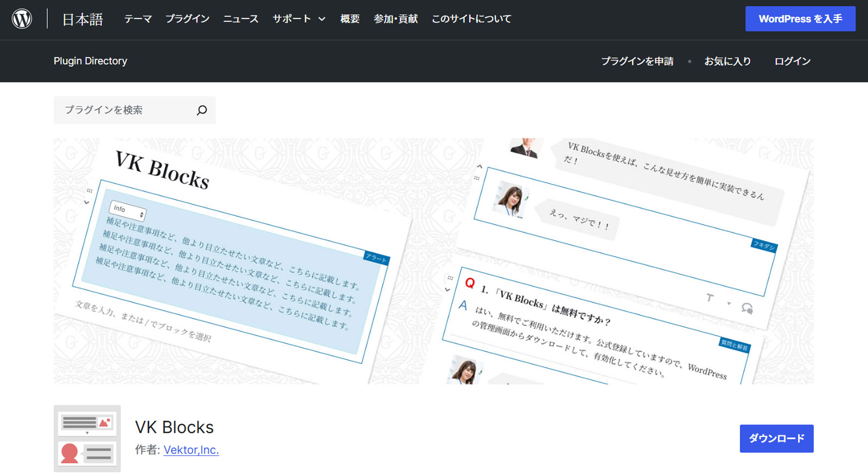Open the プラグインを申請 link
The image size is (868, 475).
tap(637, 61)
